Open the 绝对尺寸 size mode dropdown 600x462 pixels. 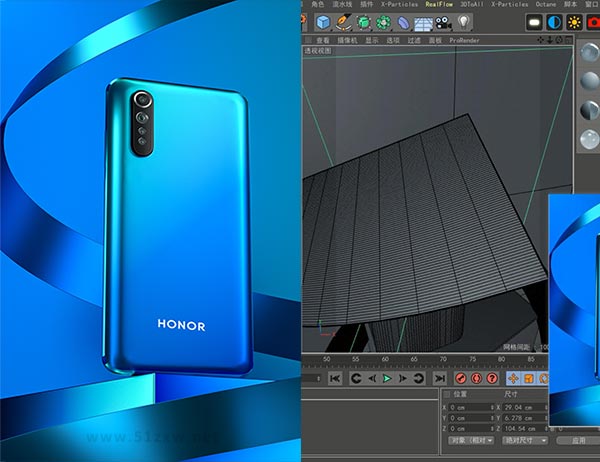[525, 441]
